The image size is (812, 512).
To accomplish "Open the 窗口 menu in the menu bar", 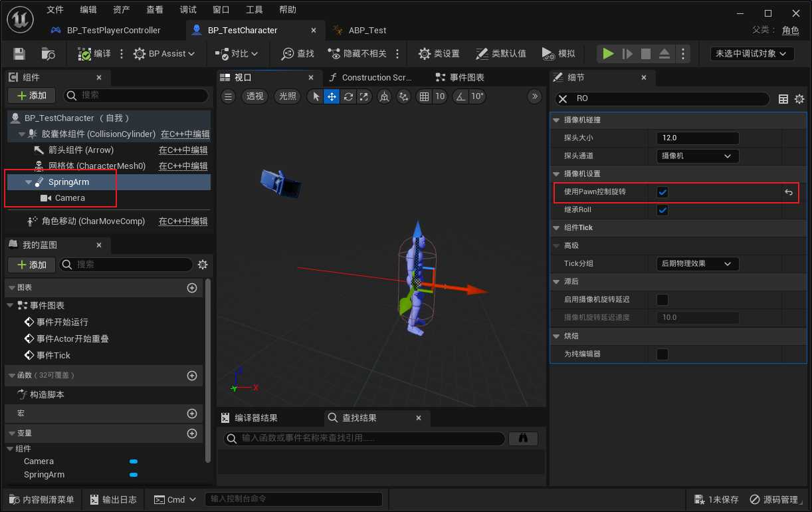I will pyautogui.click(x=221, y=10).
